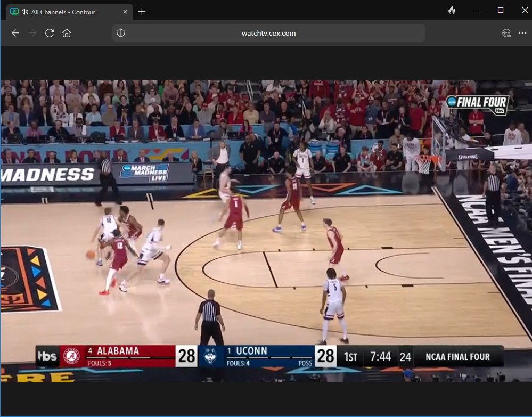
Task: Close the All Channels - Contour tab
Action: pos(125,12)
